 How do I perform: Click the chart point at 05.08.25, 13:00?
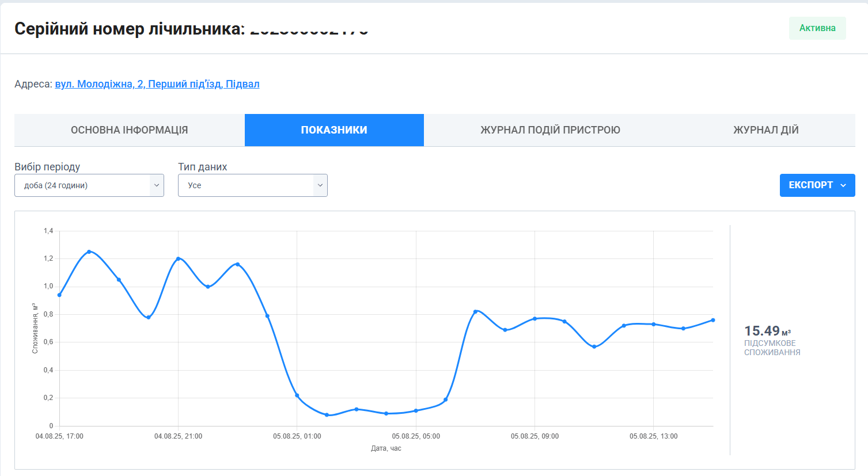[x=653, y=324]
